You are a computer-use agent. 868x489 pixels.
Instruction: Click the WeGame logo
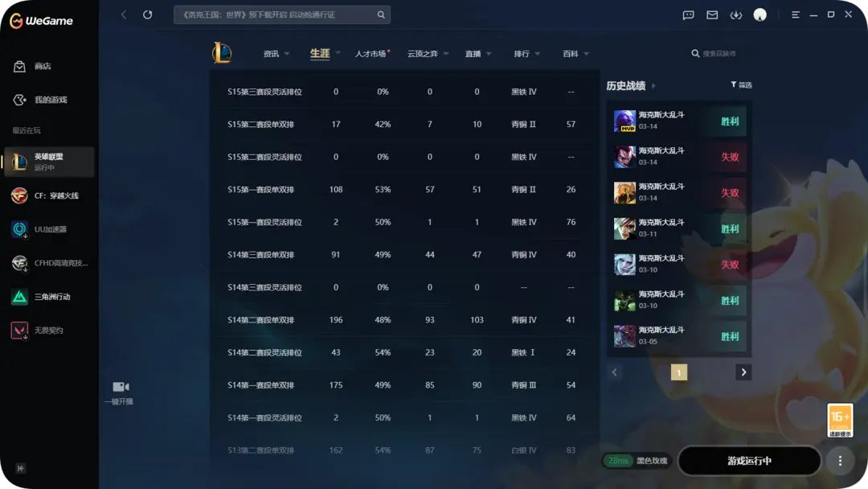[42, 21]
